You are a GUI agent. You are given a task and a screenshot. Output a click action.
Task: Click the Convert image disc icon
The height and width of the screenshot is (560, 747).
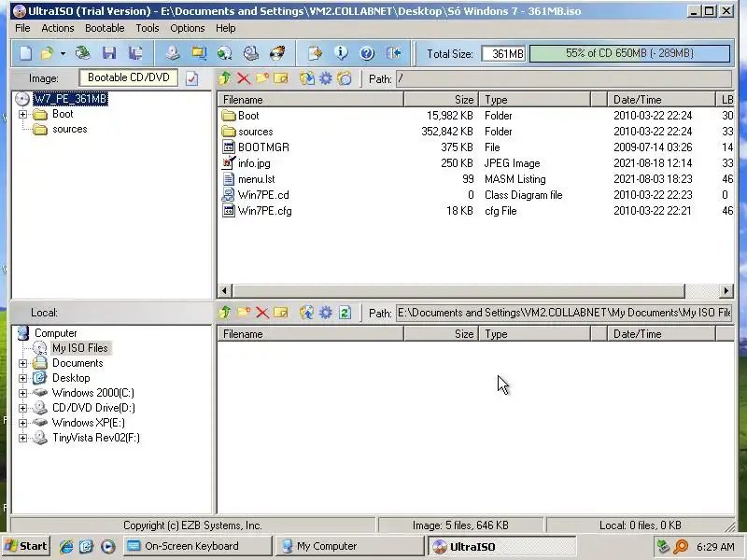click(224, 53)
